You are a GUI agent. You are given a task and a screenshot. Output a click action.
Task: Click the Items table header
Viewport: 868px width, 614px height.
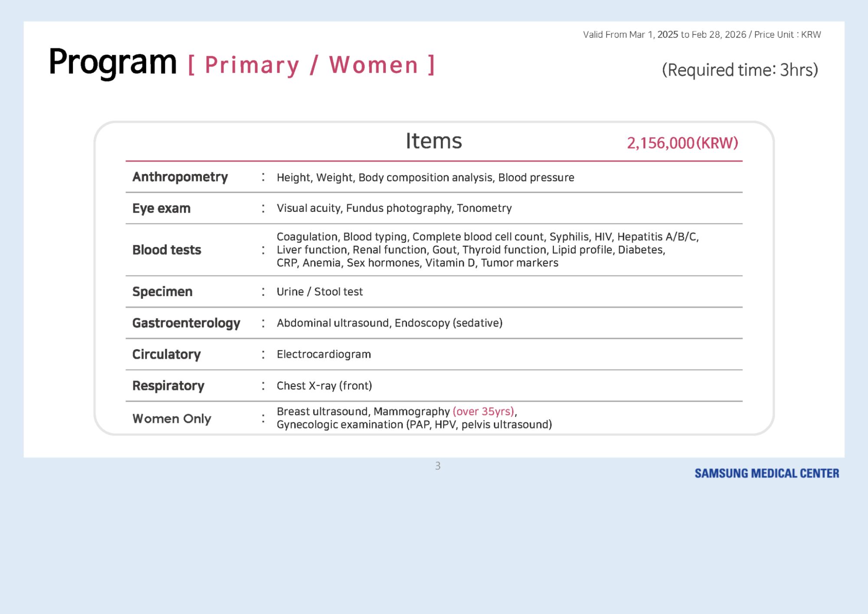click(434, 141)
